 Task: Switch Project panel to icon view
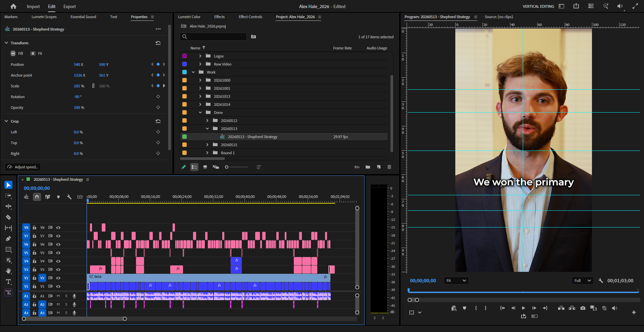pos(205,167)
